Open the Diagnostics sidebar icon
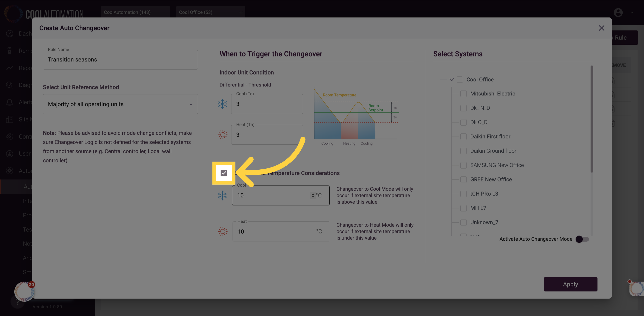 [9, 85]
